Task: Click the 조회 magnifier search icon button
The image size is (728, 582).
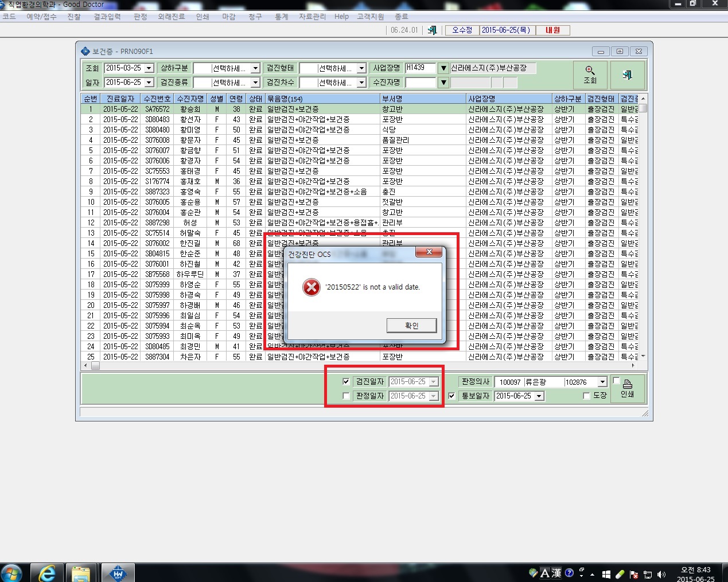Action: click(590, 75)
